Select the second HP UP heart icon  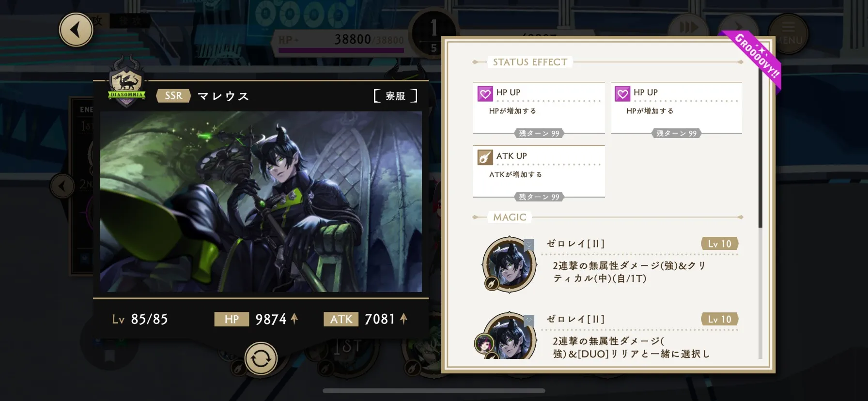click(622, 93)
